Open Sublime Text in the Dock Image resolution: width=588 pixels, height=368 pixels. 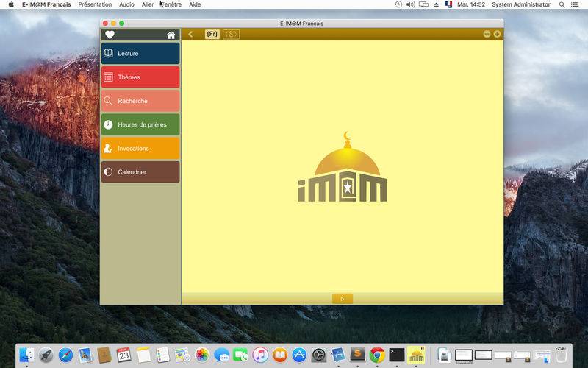pyautogui.click(x=358, y=354)
